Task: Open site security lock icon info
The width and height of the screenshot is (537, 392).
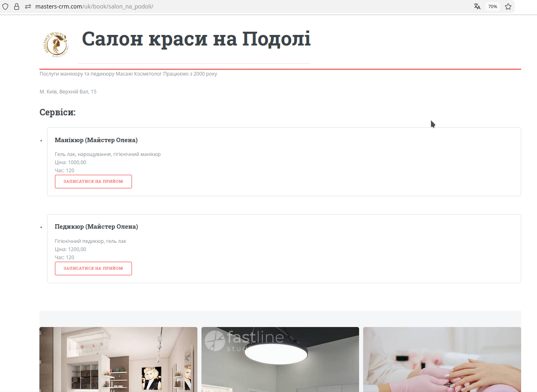Action: click(x=17, y=6)
